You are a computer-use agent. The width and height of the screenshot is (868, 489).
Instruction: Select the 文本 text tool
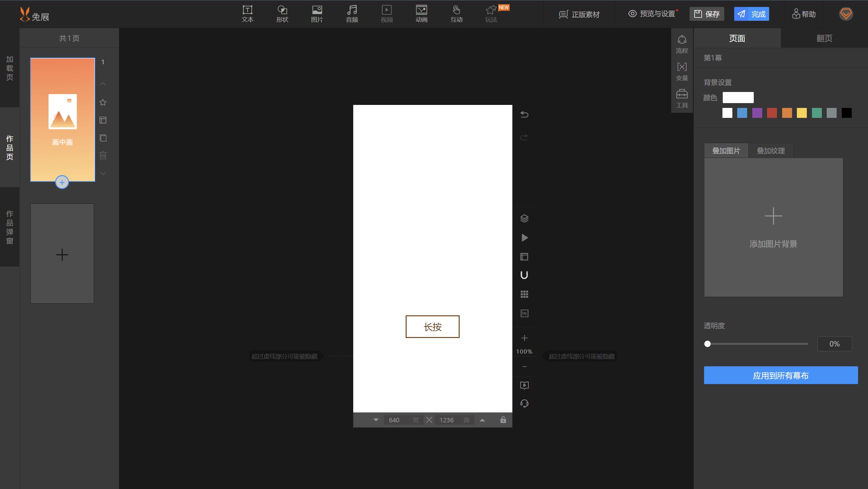pos(247,14)
